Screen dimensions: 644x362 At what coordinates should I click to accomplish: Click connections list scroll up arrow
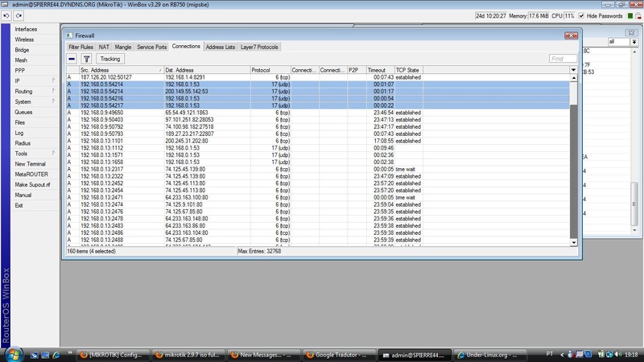point(573,77)
